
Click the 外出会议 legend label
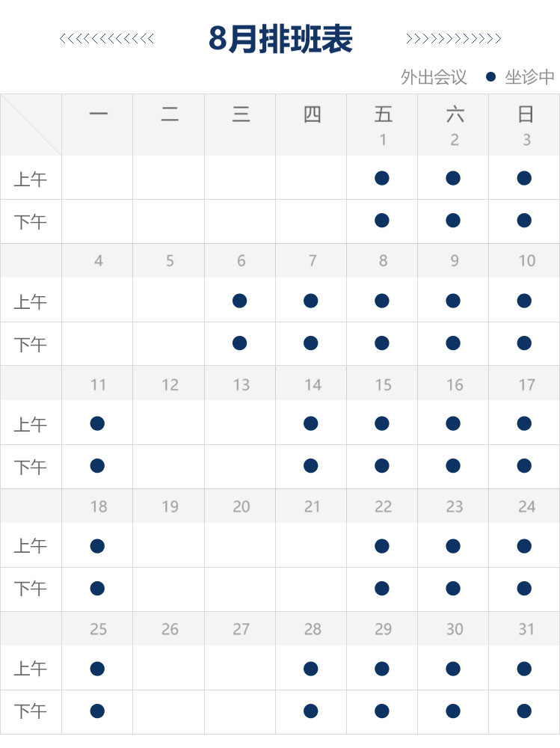tap(433, 77)
